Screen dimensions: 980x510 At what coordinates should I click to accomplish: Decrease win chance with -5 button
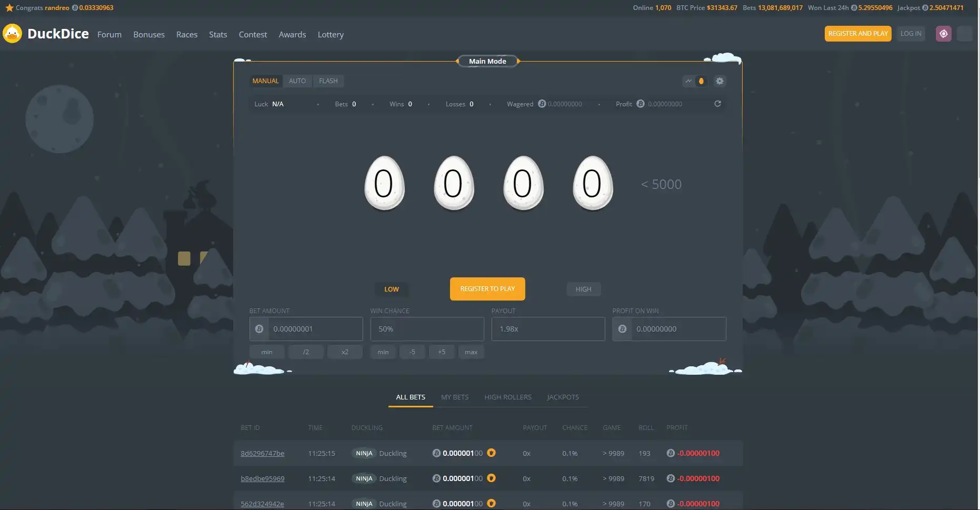pyautogui.click(x=412, y=352)
